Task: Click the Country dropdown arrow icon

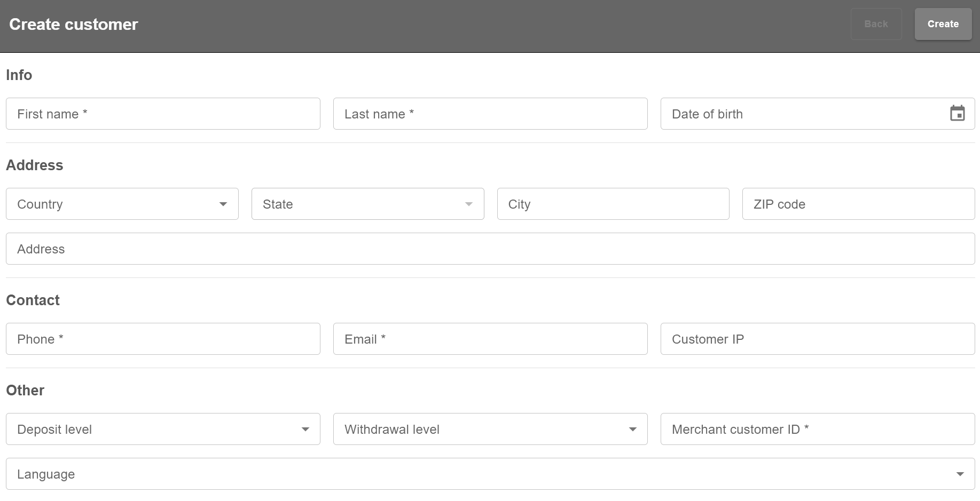Action: click(223, 204)
